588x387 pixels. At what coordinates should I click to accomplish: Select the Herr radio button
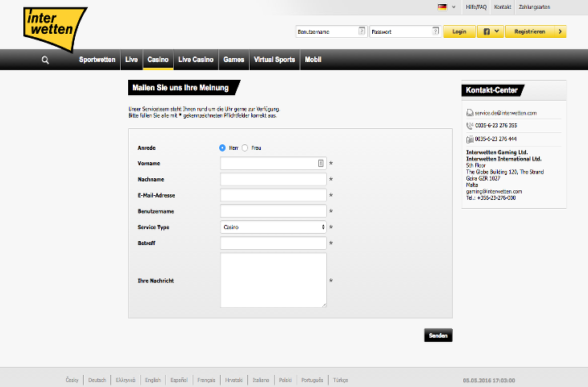222,148
